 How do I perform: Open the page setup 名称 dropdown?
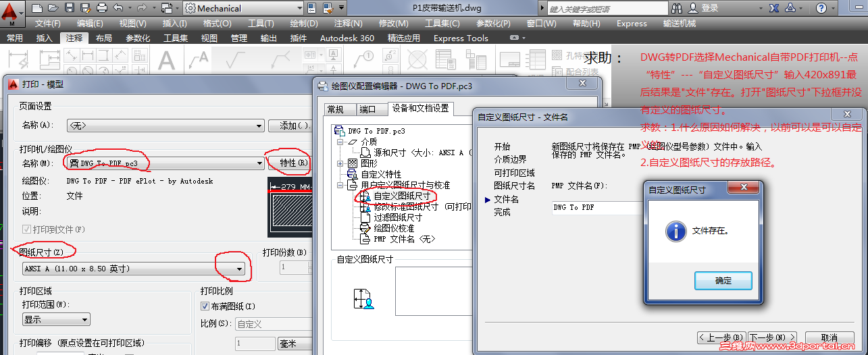tap(164, 126)
